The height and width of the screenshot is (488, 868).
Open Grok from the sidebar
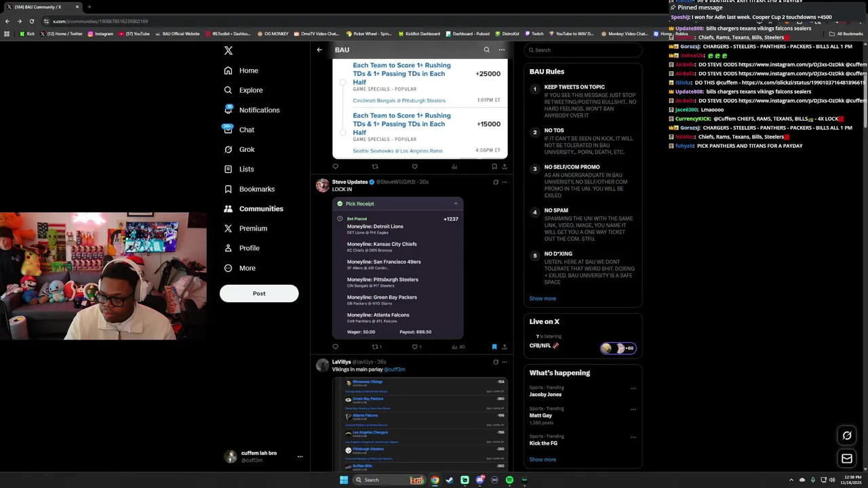point(239,149)
